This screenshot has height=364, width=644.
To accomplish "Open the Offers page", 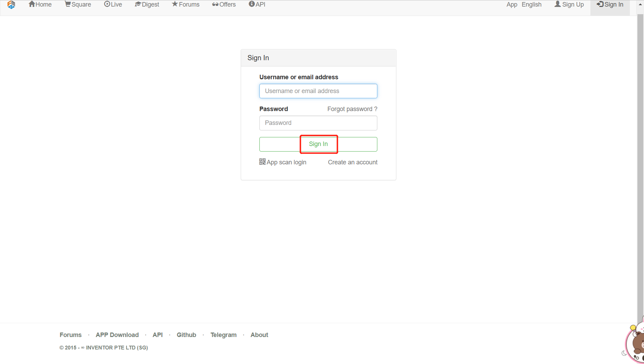I will (224, 4).
